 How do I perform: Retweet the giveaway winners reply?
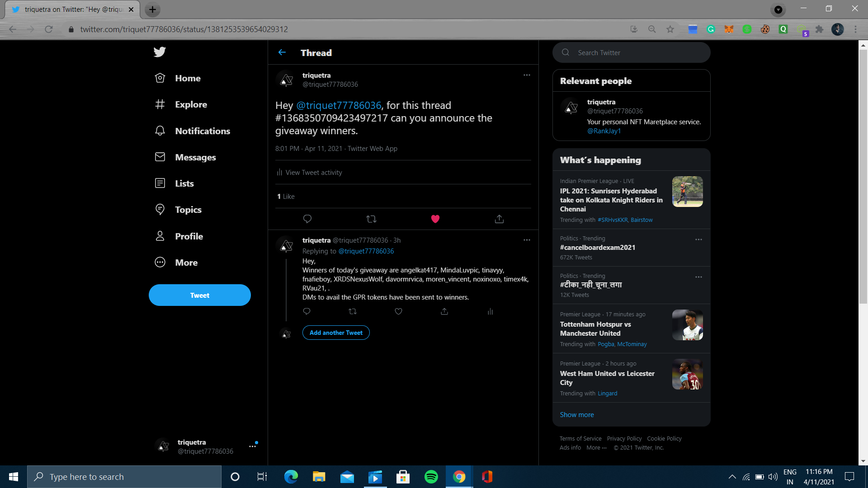[353, 311]
